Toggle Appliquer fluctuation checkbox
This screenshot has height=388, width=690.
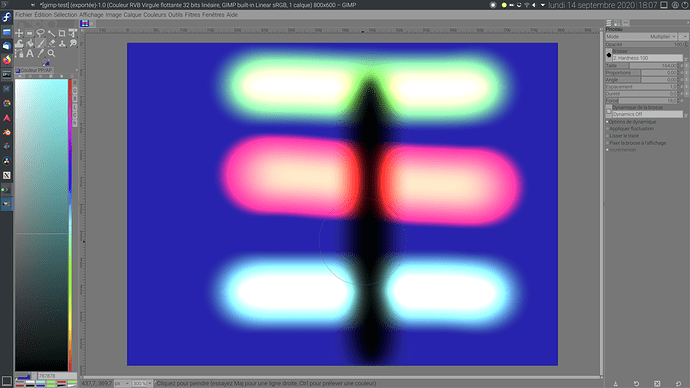[608, 129]
